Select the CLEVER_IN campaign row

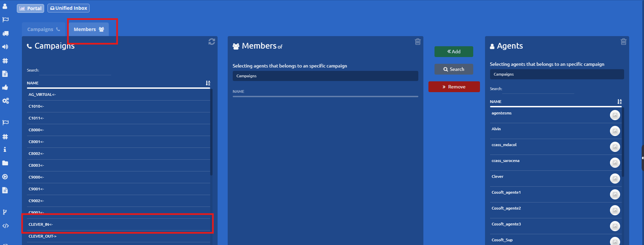pyautogui.click(x=118, y=224)
